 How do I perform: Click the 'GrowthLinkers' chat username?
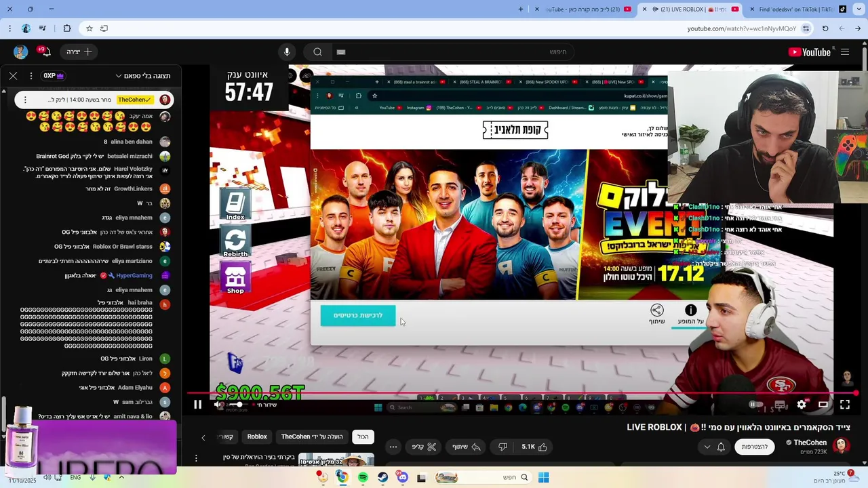134,188
